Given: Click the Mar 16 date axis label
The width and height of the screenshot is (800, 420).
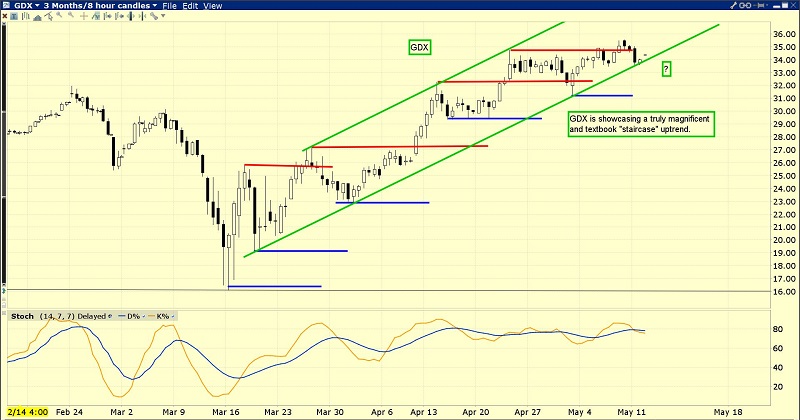Looking at the screenshot, I should 226,412.
